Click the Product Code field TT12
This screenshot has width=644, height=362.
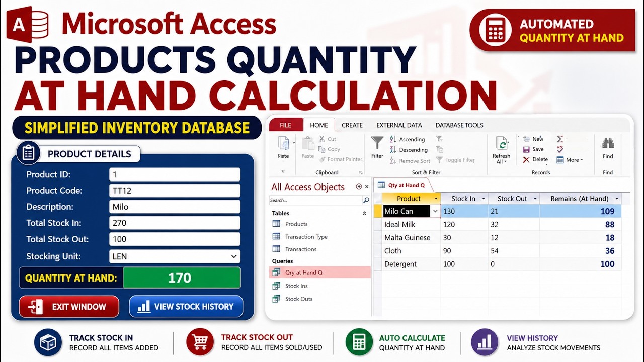[175, 191]
